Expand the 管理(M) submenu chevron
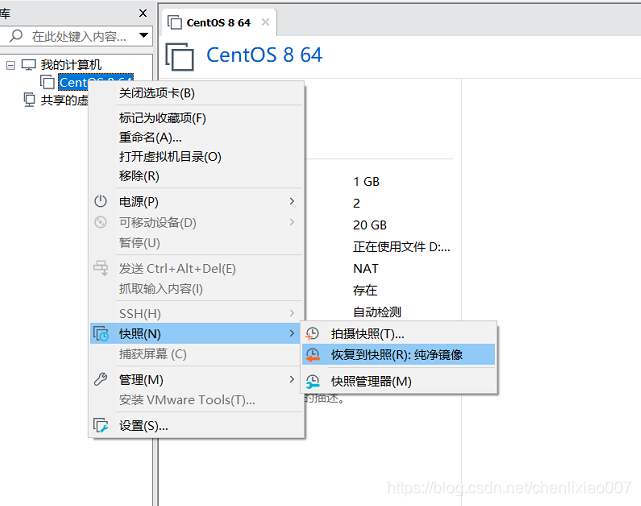Screen dimensions: 641x506 coord(291,379)
